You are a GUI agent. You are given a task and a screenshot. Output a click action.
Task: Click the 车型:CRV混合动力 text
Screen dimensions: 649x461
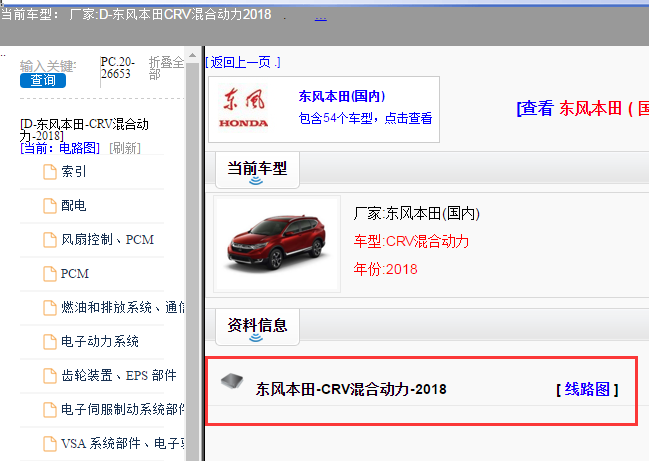pyautogui.click(x=411, y=241)
